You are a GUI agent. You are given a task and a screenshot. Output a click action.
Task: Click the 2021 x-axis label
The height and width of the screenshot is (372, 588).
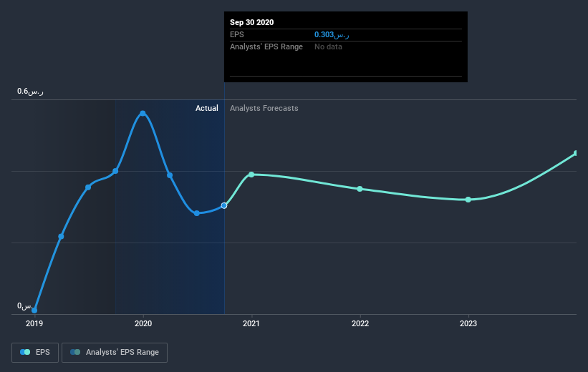pos(251,323)
